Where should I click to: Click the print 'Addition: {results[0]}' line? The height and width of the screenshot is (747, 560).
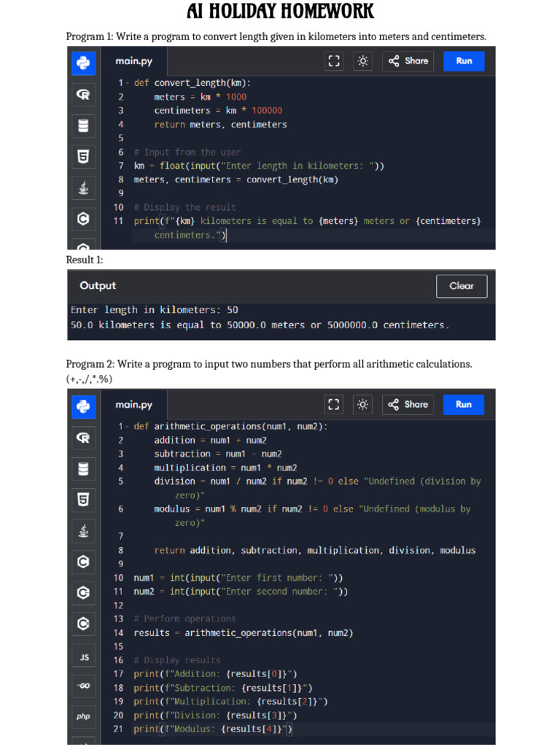coord(215,674)
